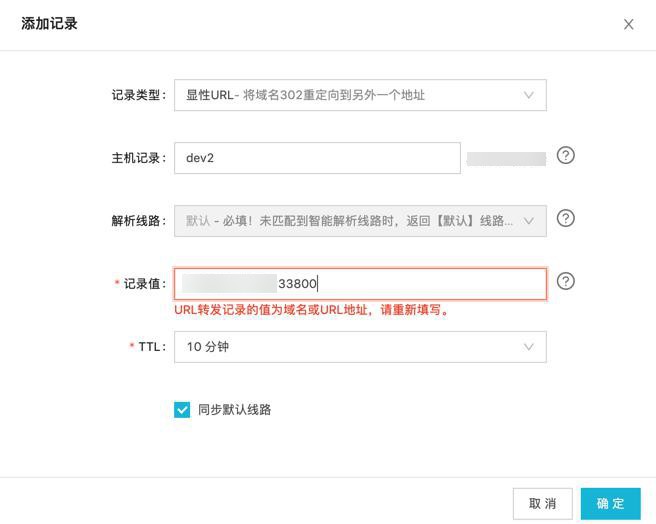Close the 添加记录 dialog with the X icon
Viewport: 656px width, 524px height.
tap(628, 24)
